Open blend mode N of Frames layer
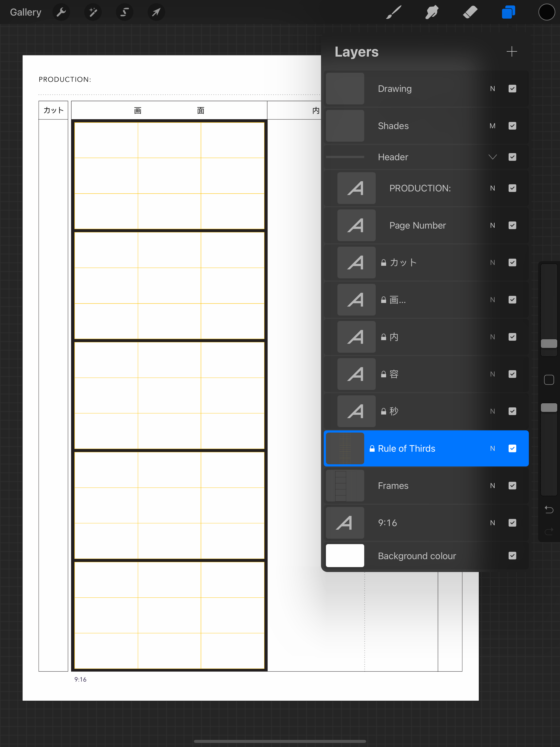 [492, 486]
